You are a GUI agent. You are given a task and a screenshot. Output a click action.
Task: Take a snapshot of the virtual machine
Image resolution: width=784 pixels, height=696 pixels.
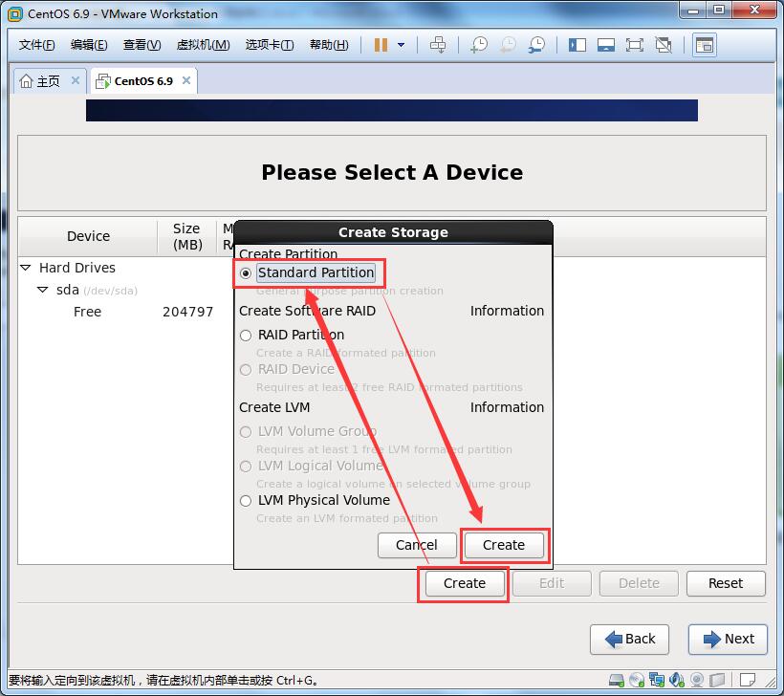(x=479, y=45)
